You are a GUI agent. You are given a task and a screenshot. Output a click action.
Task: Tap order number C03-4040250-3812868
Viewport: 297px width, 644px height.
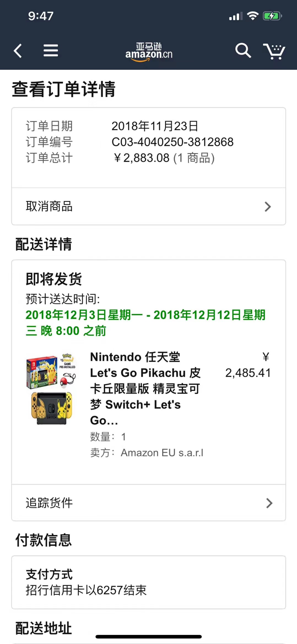[172, 142]
